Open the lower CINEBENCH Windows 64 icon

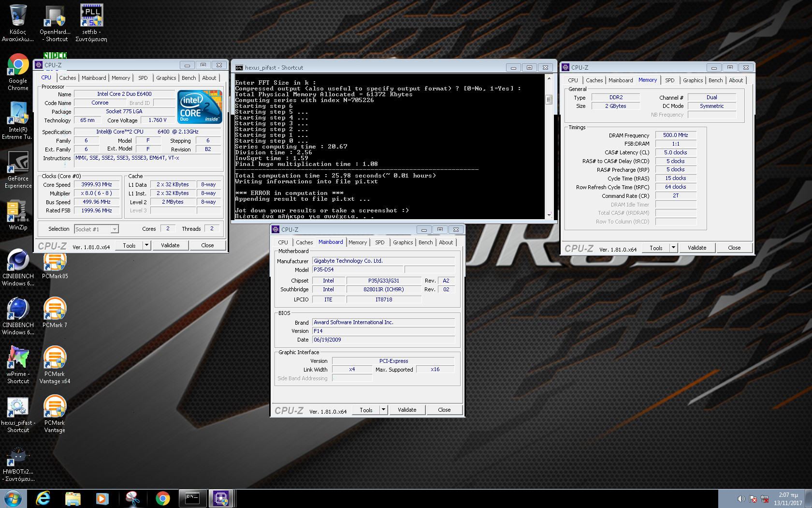(x=18, y=316)
